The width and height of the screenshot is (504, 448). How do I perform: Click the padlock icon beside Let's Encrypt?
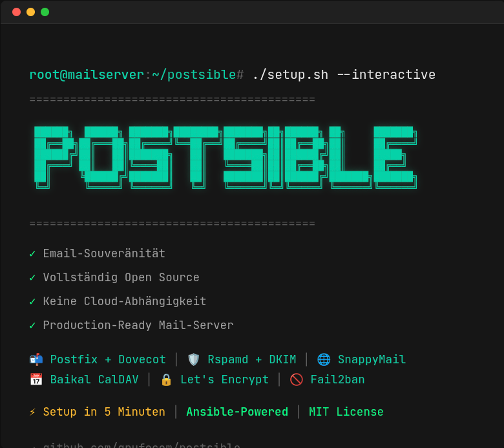coord(166,379)
